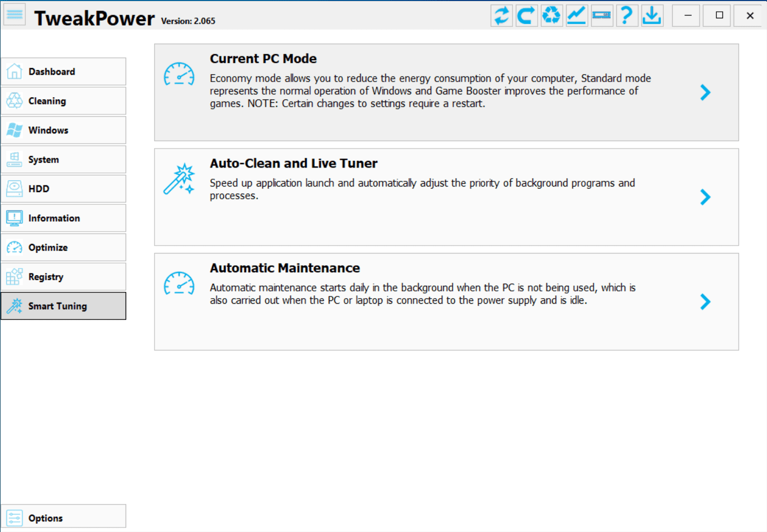
Task: Open help with the question mark icon
Action: [627, 15]
